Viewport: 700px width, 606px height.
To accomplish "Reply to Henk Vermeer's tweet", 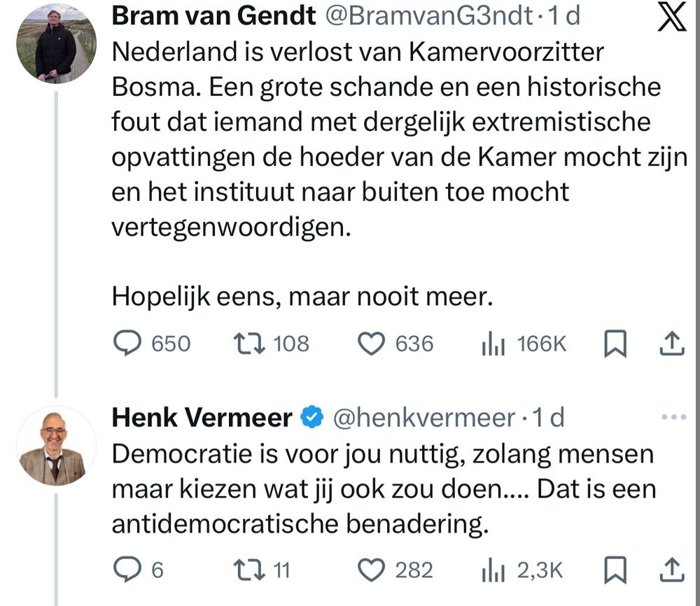I will pos(127,570).
